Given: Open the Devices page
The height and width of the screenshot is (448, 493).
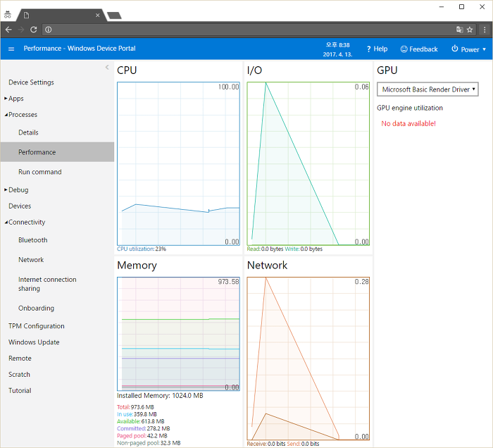Looking at the screenshot, I should [20, 206].
